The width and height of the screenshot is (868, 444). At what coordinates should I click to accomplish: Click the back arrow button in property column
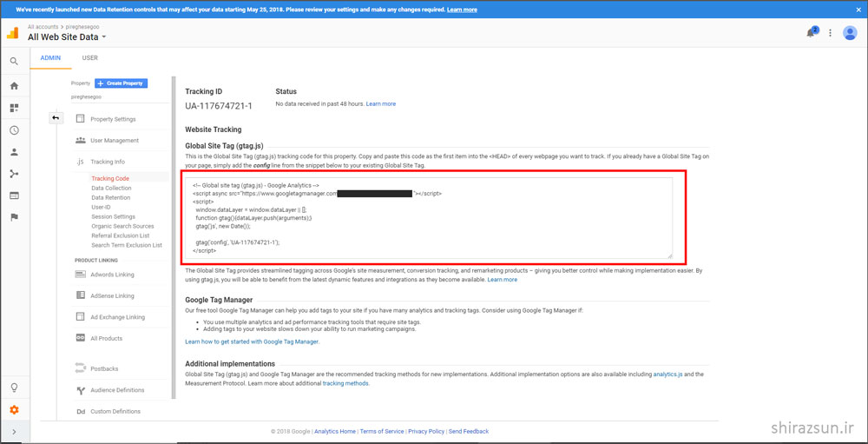[x=56, y=118]
